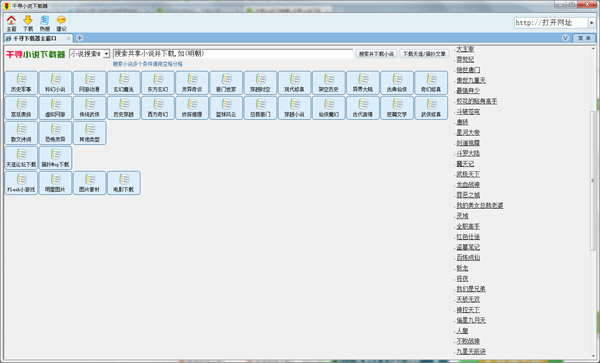Open the 恐怖灵异 category tile

coord(55,133)
